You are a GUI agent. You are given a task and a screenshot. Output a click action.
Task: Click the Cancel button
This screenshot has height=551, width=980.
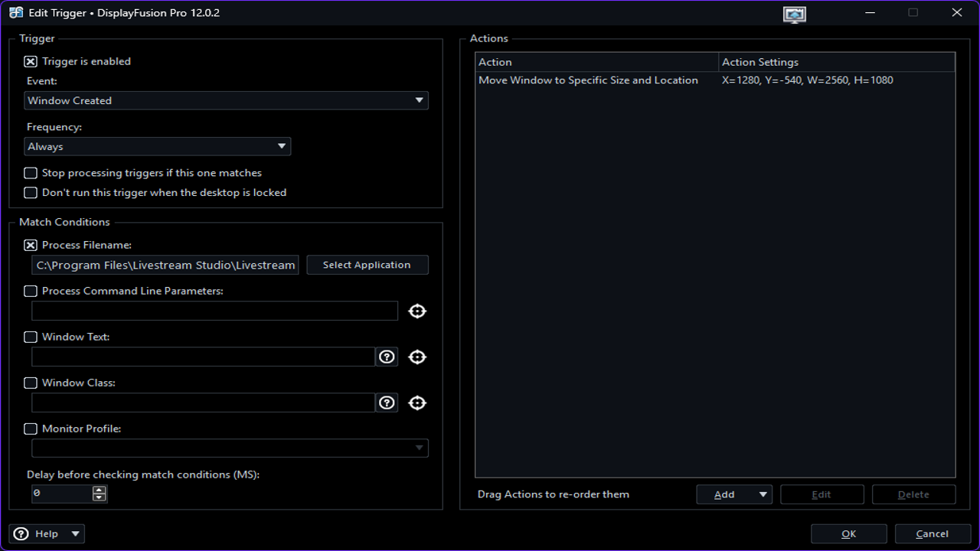click(x=933, y=534)
